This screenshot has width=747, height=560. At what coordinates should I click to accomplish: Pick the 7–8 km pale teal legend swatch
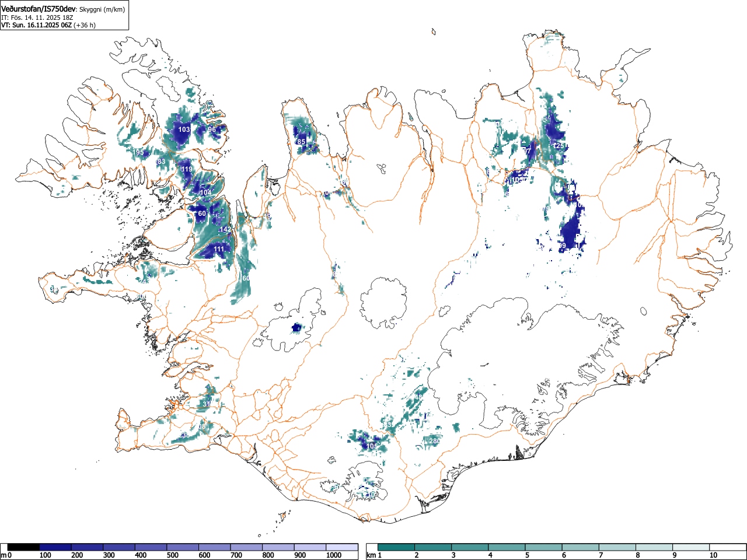click(617, 547)
